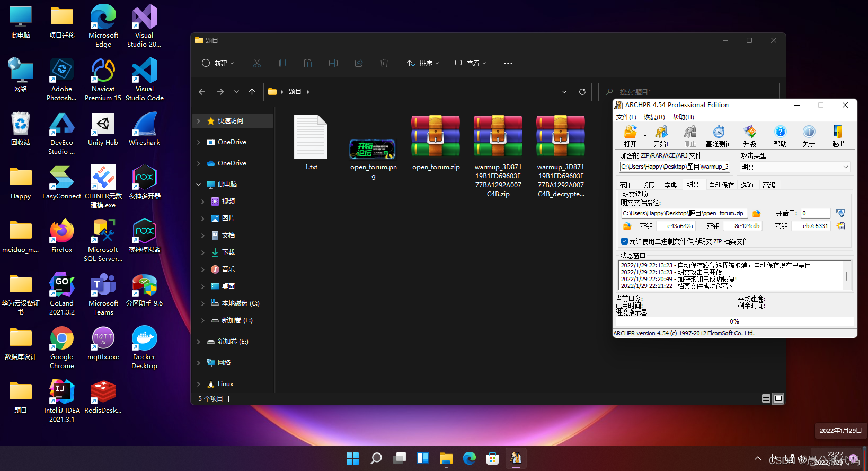The height and width of the screenshot is (471, 868).
Task: Open the 查看 view dropdown
Action: (x=471, y=63)
